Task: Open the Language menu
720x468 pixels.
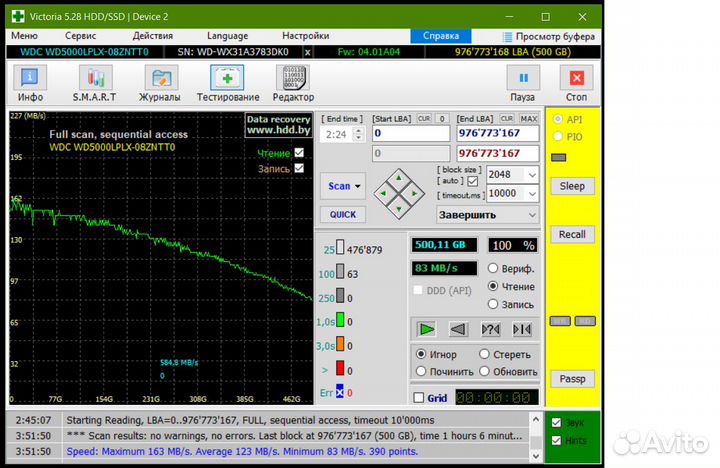Action: coord(227,36)
